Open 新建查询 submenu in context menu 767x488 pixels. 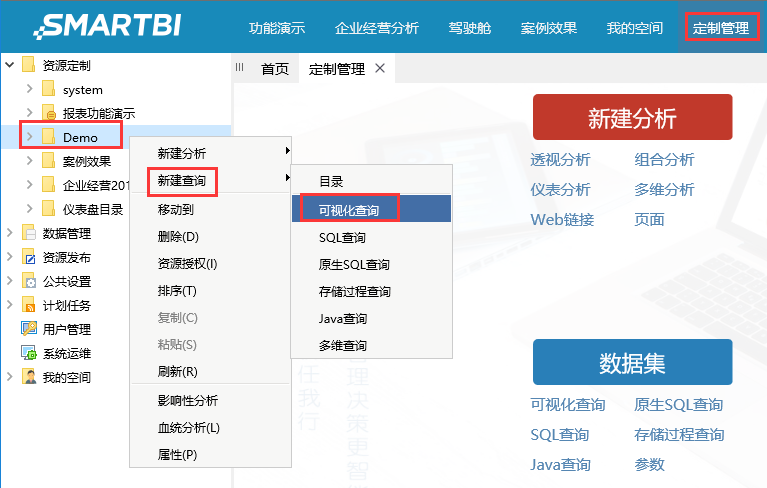211,180
